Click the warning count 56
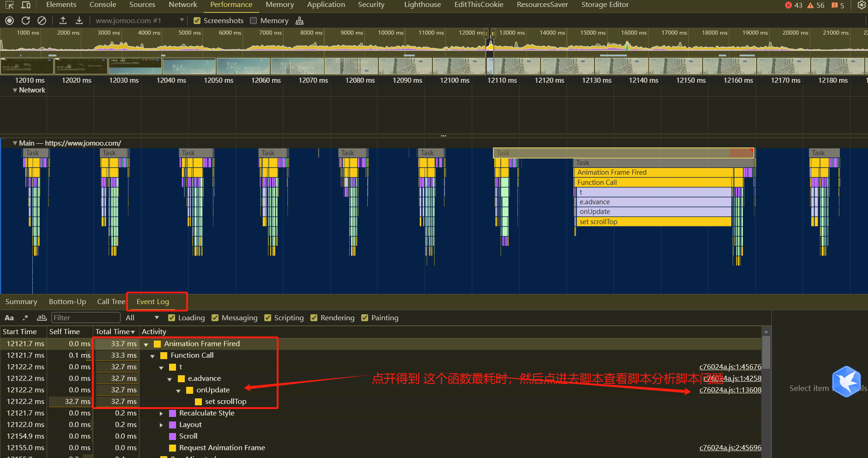The image size is (868, 458). [x=816, y=5]
